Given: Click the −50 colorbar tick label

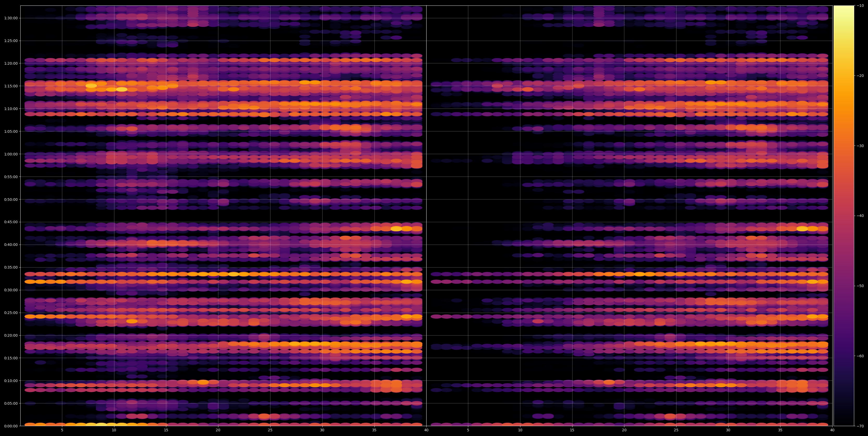Looking at the screenshot, I should click(x=860, y=286).
